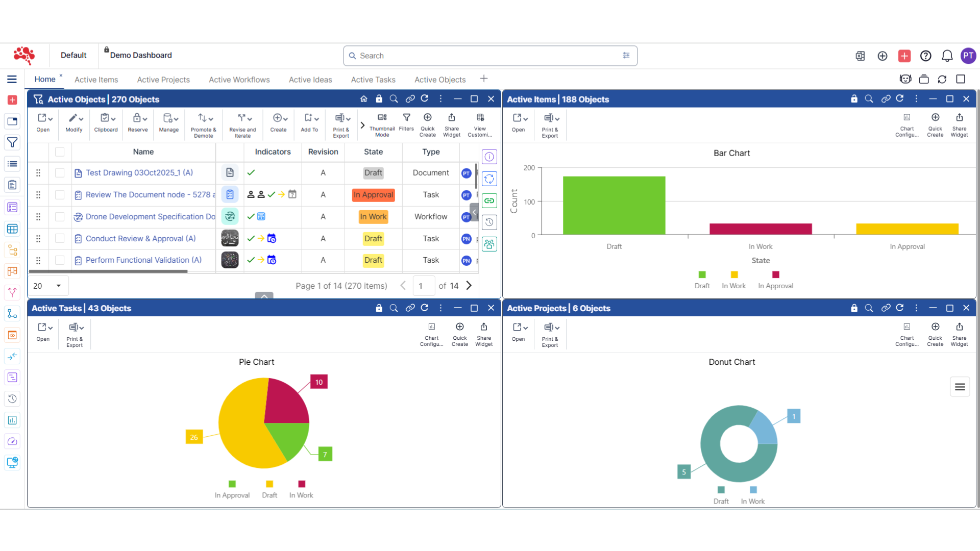Select the Reserve lock tool in Active Objects
The height and width of the screenshot is (551, 980).
137,124
